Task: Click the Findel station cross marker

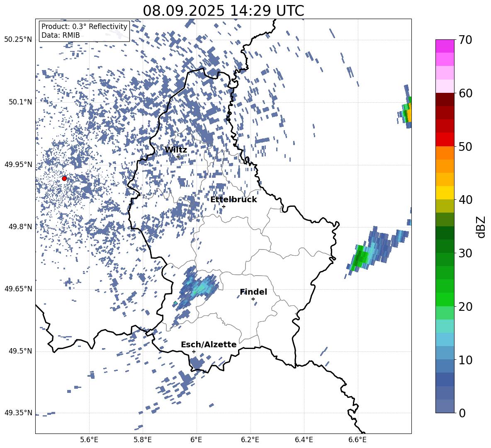Action: (x=253, y=299)
